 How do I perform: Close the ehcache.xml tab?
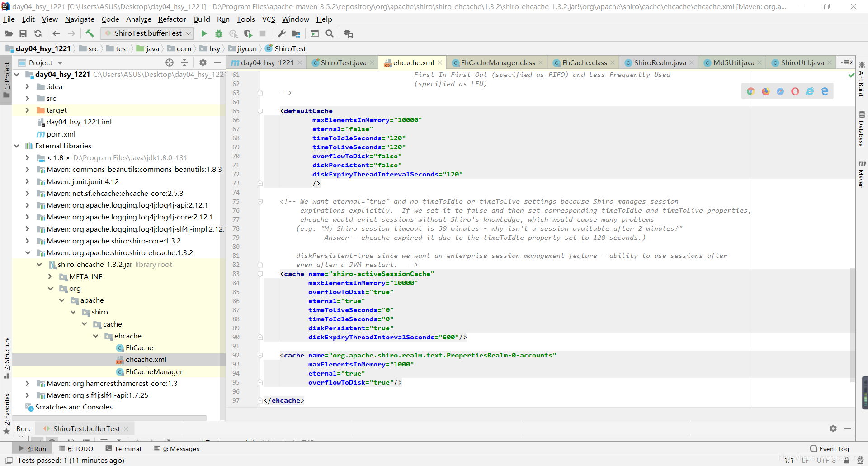(x=440, y=62)
